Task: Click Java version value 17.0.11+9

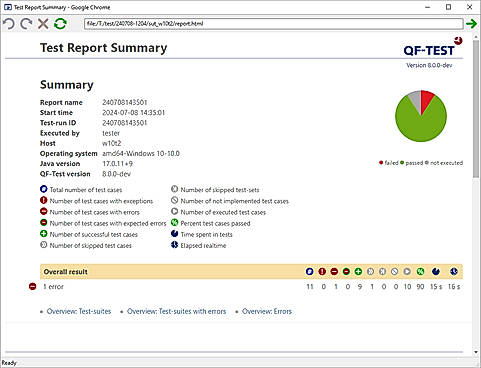Action: (117, 164)
